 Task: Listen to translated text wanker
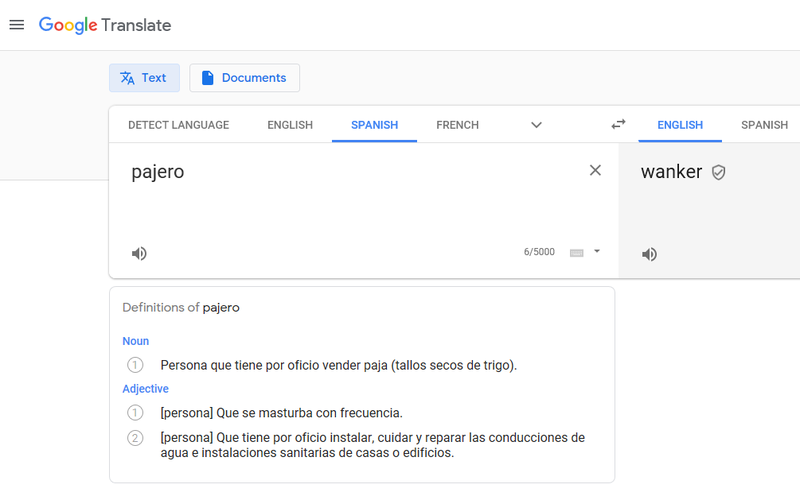pos(649,254)
